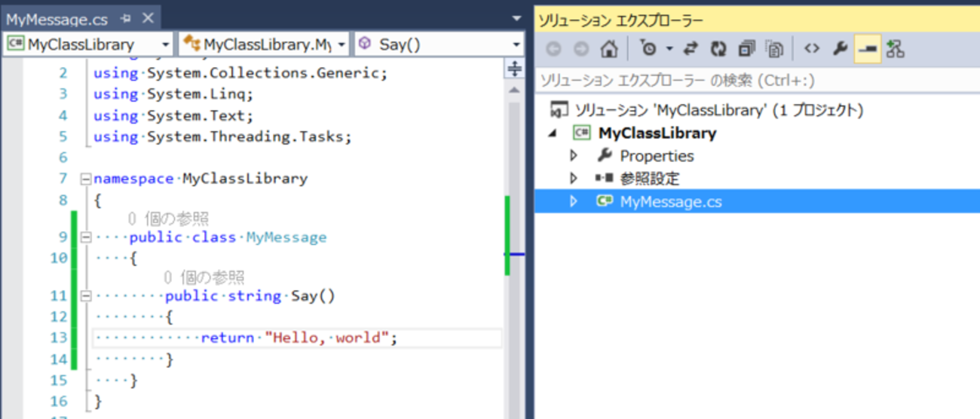The width and height of the screenshot is (980, 419).
Task: Open the pending changes filter dropdown arrow
Action: (669, 50)
